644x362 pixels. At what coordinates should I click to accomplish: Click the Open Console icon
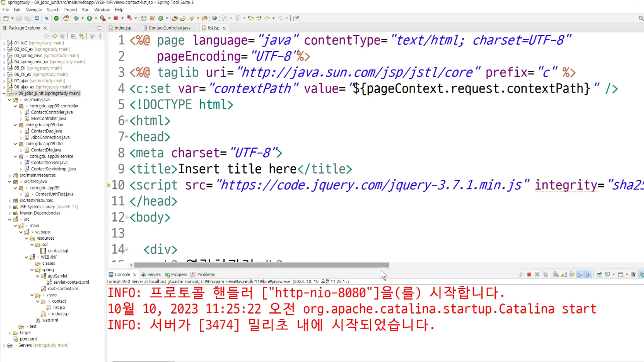pos(621,274)
